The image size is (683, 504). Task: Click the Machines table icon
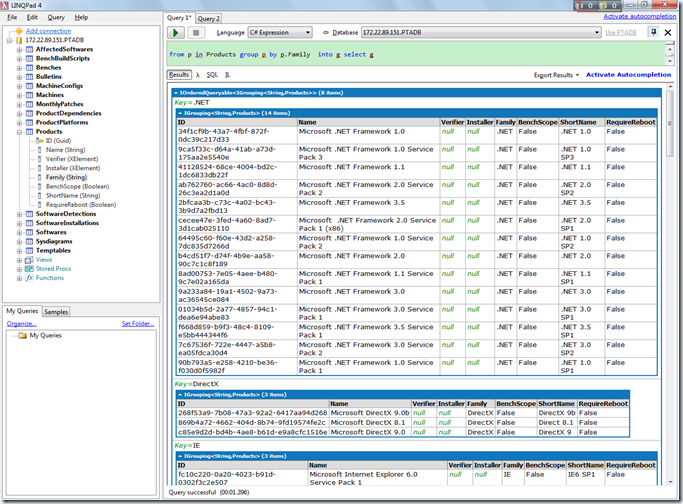pyautogui.click(x=29, y=95)
